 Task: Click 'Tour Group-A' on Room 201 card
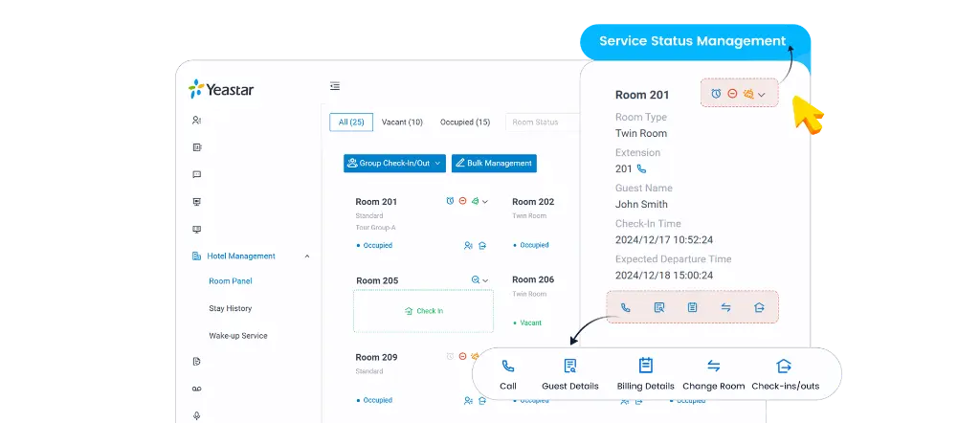[375, 228]
